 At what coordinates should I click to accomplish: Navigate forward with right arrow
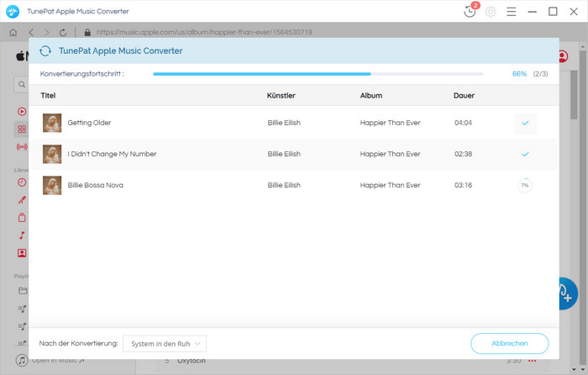tap(47, 32)
